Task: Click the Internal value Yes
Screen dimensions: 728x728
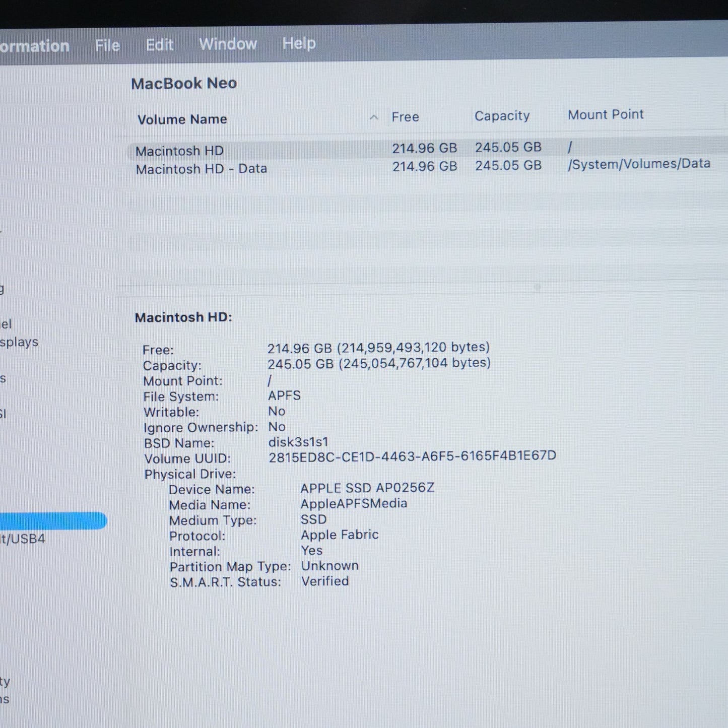Action: [312, 550]
